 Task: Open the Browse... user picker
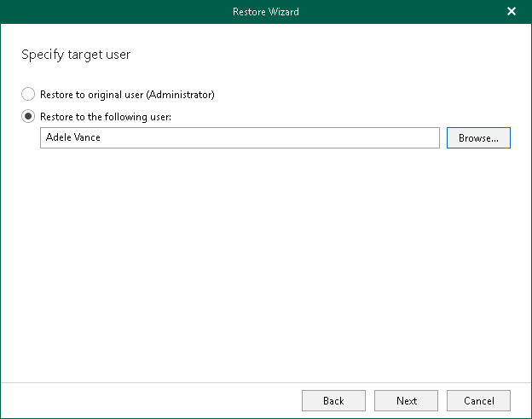(478, 137)
